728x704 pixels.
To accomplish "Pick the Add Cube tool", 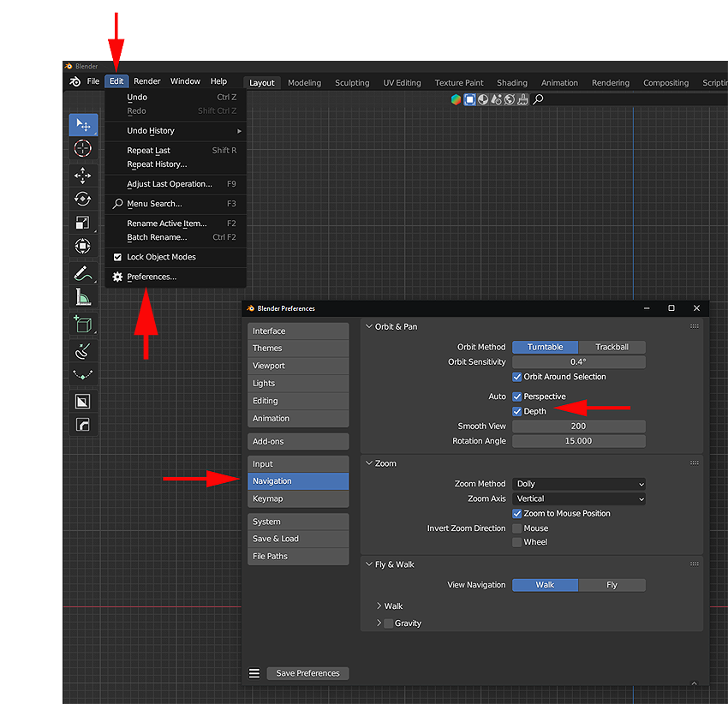I will [x=82, y=324].
